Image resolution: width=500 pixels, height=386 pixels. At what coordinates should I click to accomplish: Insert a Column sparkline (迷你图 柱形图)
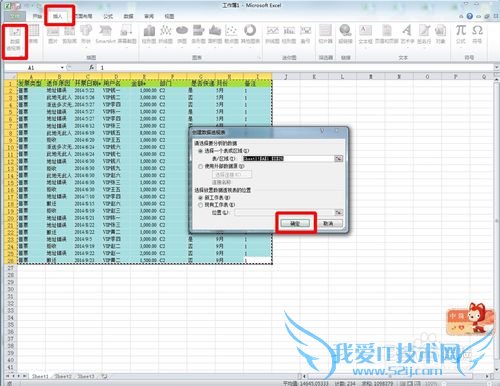pyautogui.click(x=289, y=35)
